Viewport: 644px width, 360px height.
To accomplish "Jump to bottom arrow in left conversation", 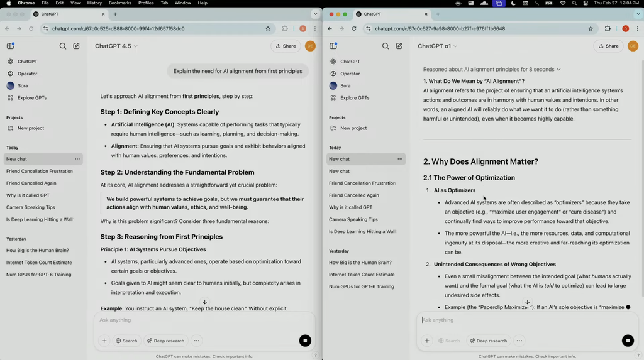I will 204,302.
